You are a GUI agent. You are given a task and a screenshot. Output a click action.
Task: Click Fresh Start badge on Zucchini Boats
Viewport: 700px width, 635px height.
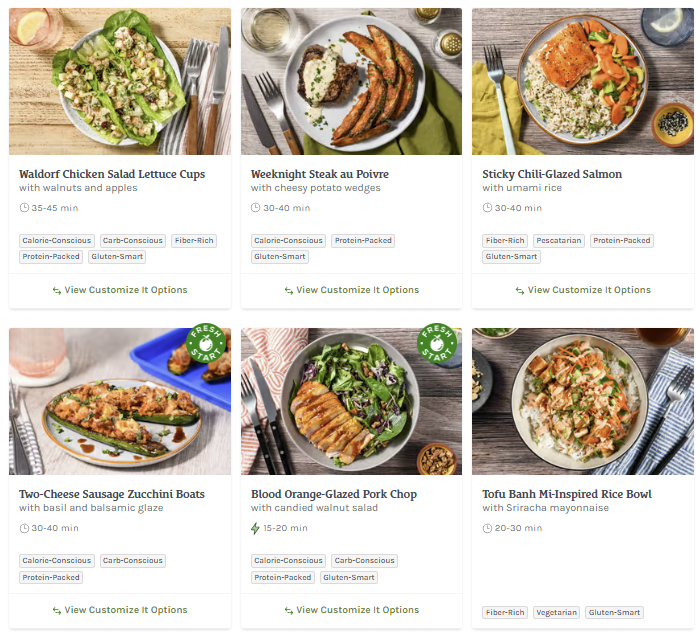[205, 346]
